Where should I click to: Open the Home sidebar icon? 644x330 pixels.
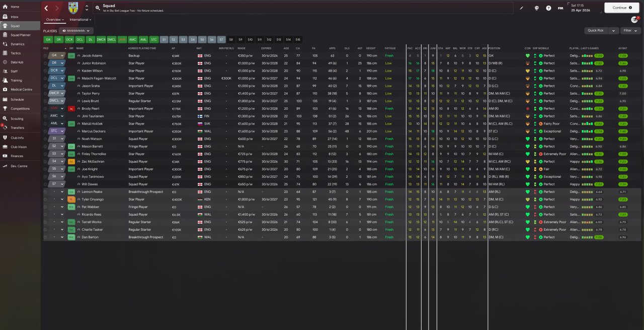(x=5, y=7)
